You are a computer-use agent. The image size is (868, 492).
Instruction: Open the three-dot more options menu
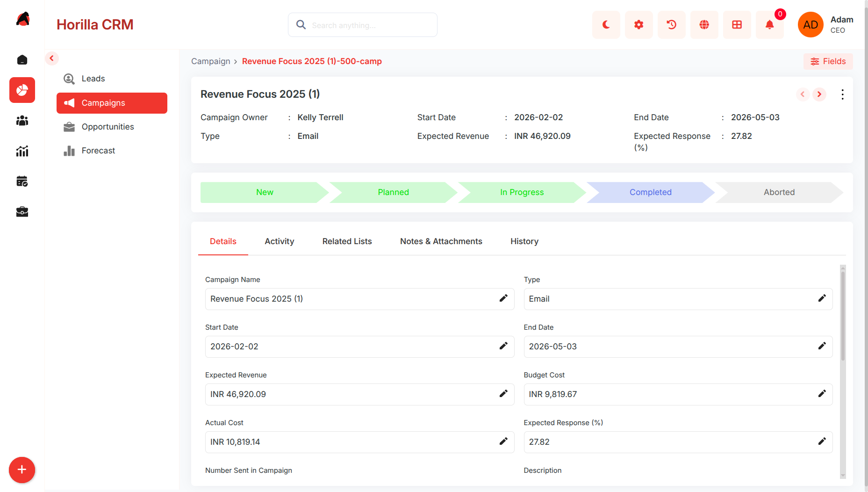click(x=842, y=94)
